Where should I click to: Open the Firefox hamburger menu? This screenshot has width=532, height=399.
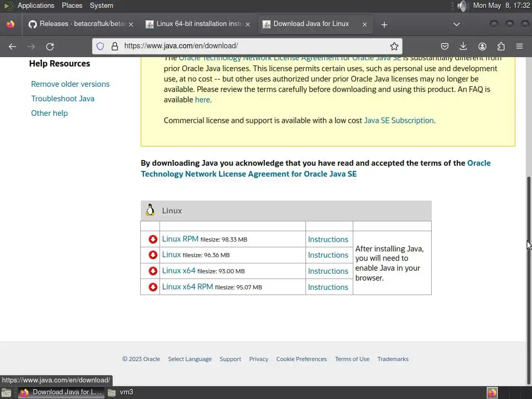(x=520, y=46)
